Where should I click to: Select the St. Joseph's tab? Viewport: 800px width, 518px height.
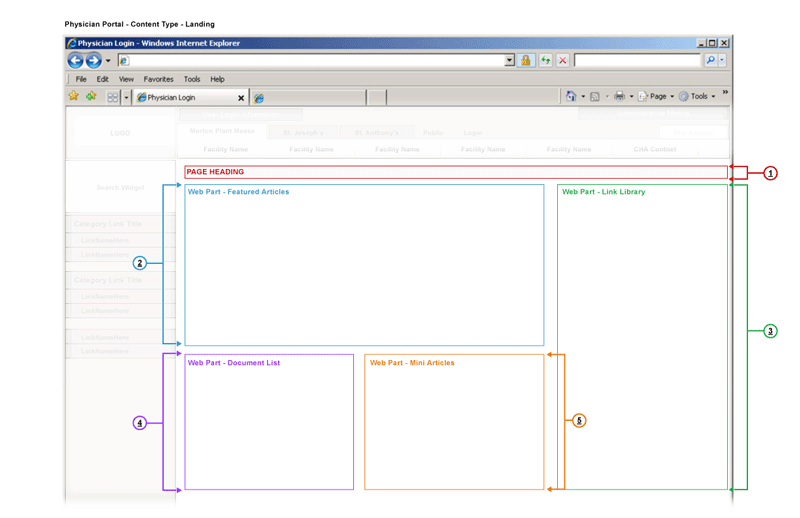303,133
